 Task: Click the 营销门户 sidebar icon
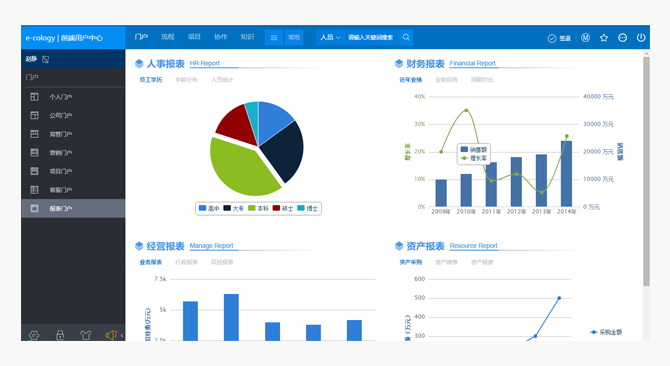(x=34, y=152)
